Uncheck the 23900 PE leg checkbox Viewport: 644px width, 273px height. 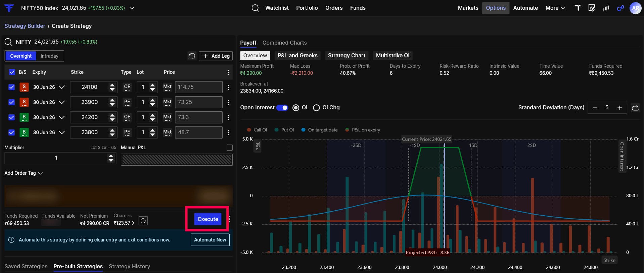point(12,102)
